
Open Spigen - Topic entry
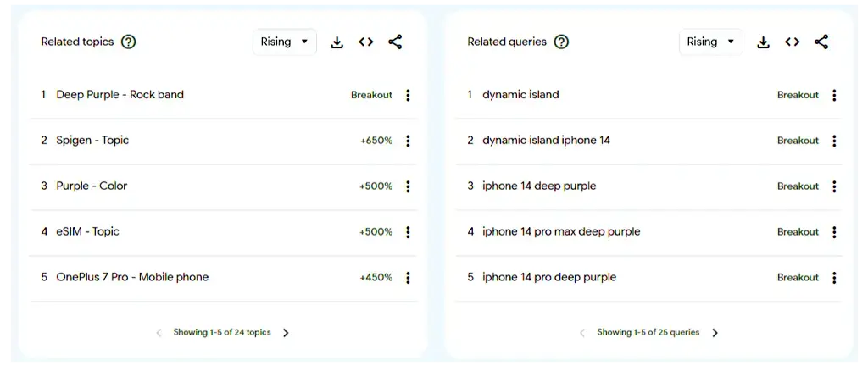(x=92, y=141)
